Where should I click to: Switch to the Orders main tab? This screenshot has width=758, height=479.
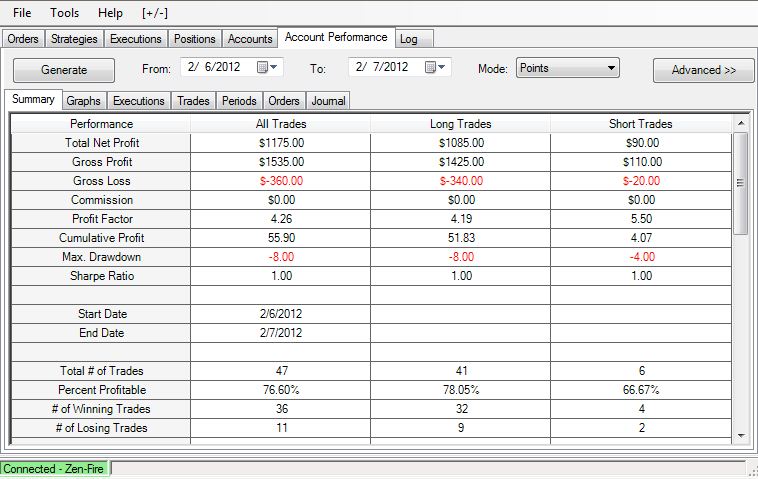[23, 39]
